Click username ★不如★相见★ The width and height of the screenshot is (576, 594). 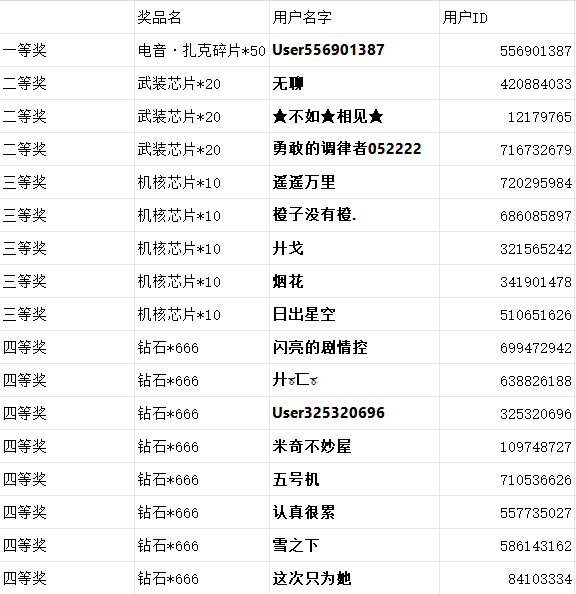click(x=328, y=116)
